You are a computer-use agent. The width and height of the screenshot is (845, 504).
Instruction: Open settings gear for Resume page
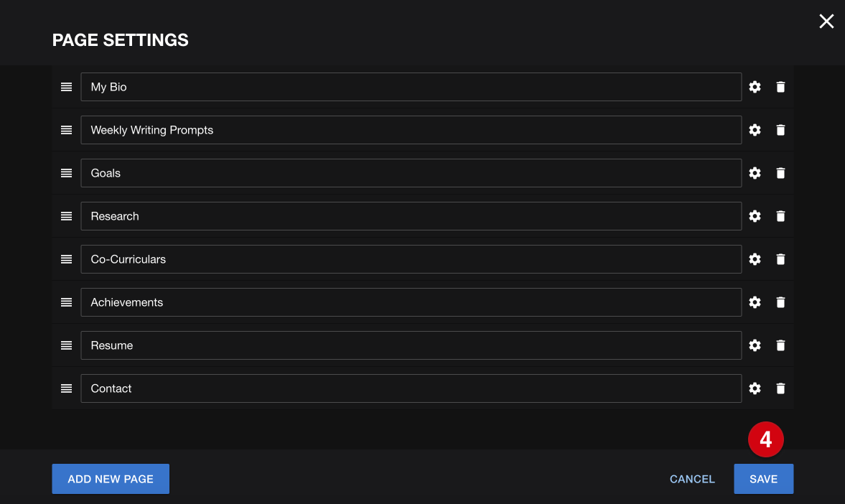pyautogui.click(x=755, y=345)
